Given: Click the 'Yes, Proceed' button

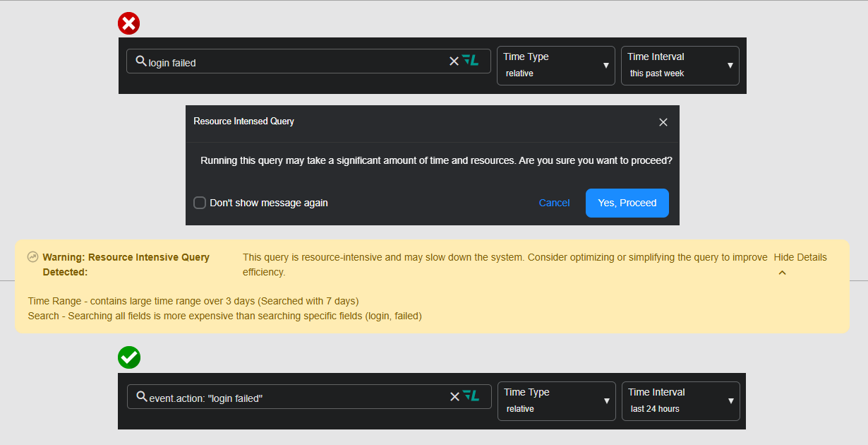Looking at the screenshot, I should pyautogui.click(x=627, y=203).
